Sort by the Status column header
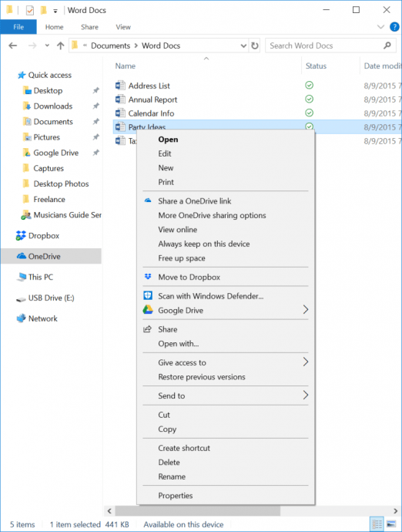This screenshot has height=532, width=402. [x=316, y=66]
